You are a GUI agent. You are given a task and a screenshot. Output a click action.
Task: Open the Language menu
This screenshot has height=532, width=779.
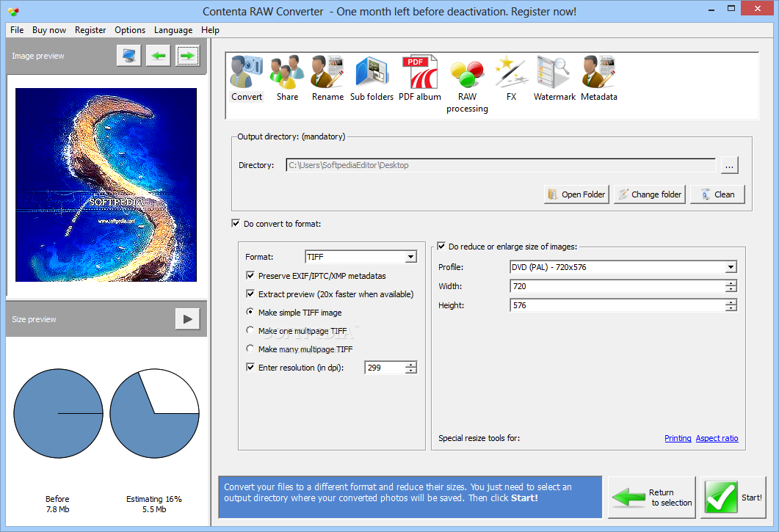point(173,30)
